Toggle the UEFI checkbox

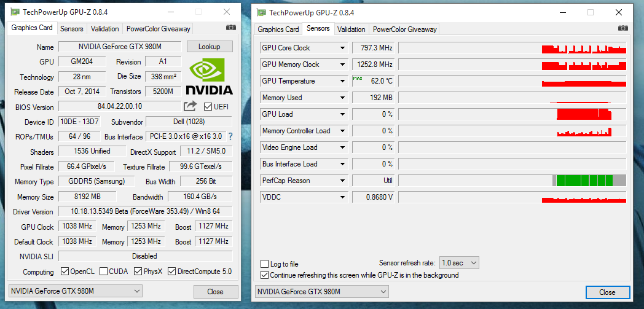click(x=208, y=107)
